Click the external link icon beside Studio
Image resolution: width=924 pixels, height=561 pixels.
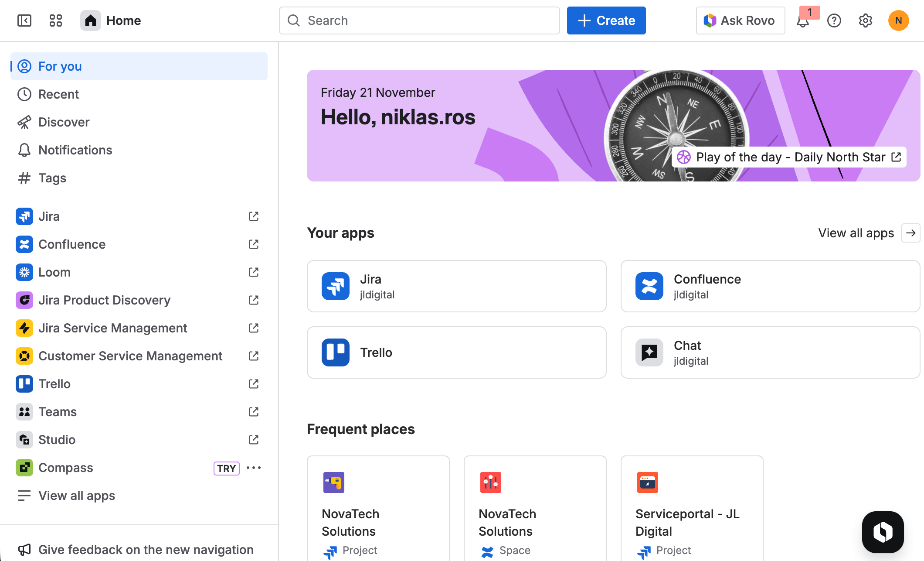pyautogui.click(x=254, y=440)
